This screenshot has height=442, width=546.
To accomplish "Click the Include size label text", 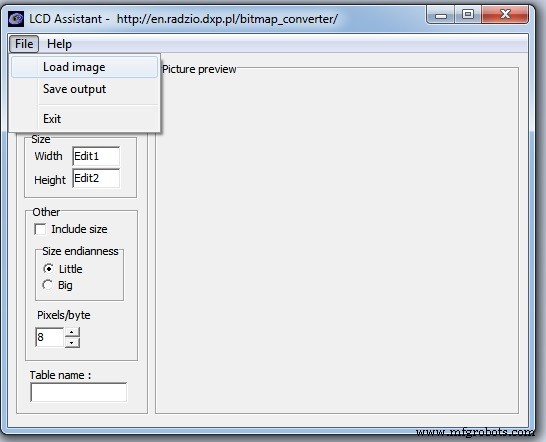I will [x=79, y=229].
